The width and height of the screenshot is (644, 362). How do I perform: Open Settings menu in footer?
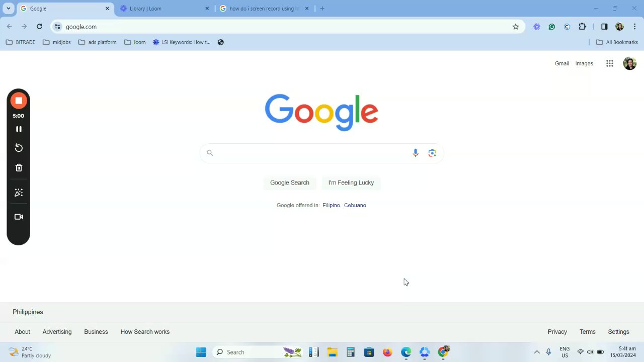click(618, 332)
